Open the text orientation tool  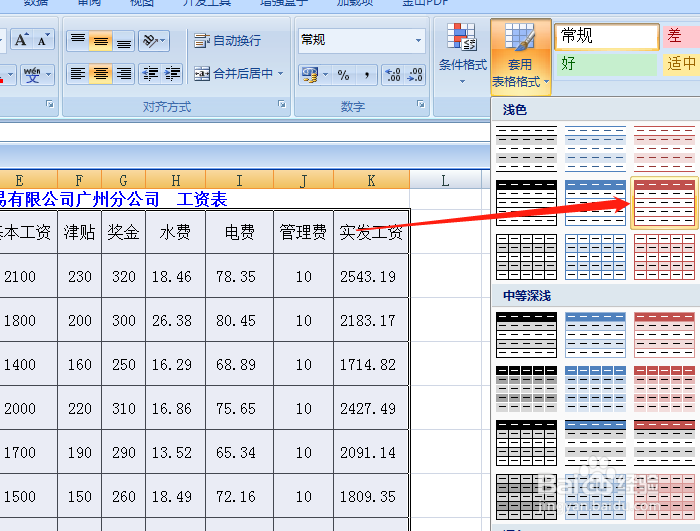point(154,41)
